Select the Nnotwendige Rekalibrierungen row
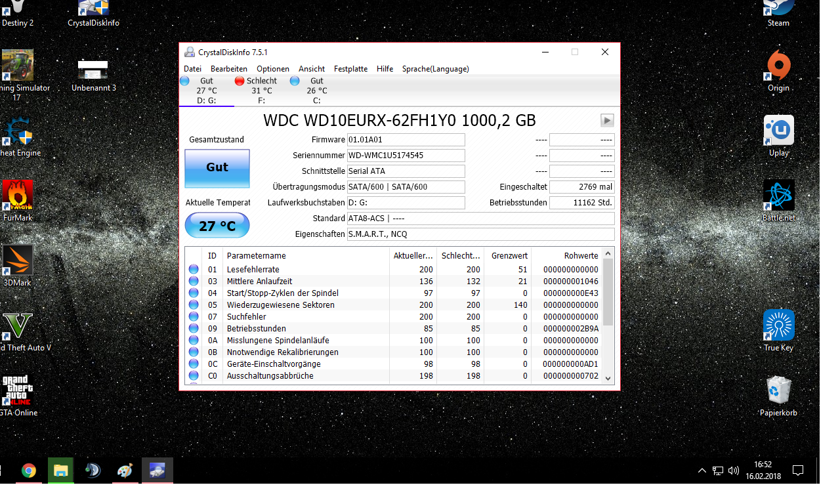This screenshot has width=840, height=504. [x=393, y=352]
